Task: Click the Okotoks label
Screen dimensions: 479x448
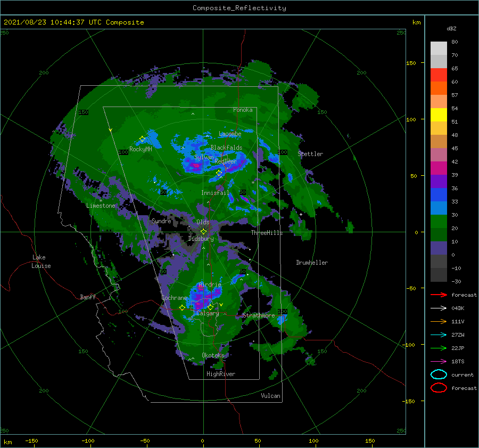Action: click(213, 355)
